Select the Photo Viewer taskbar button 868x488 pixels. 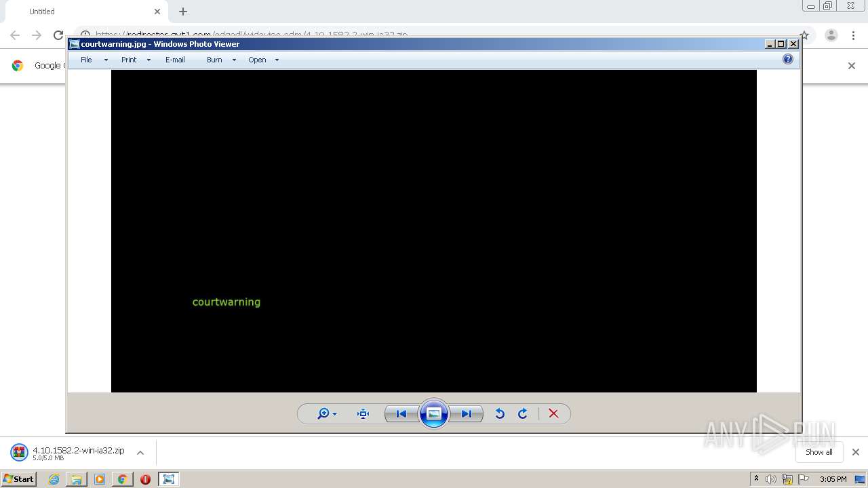click(x=169, y=479)
